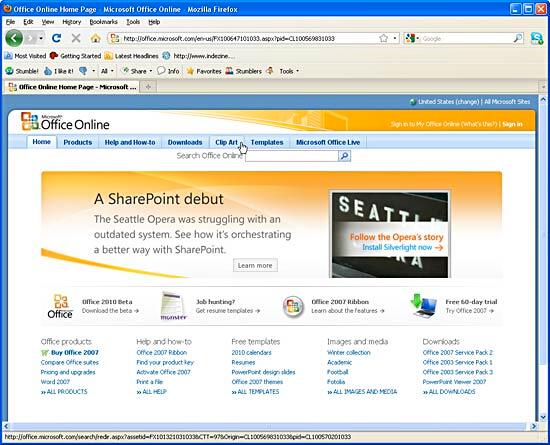The height and width of the screenshot is (445, 550).
Task: Click the Office Online logo
Action: click(65, 121)
